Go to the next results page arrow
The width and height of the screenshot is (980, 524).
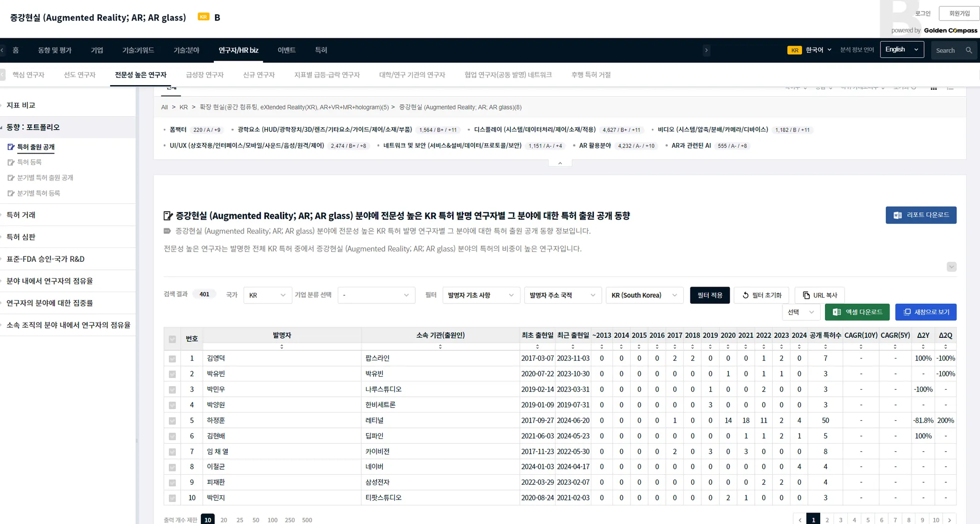click(x=949, y=520)
